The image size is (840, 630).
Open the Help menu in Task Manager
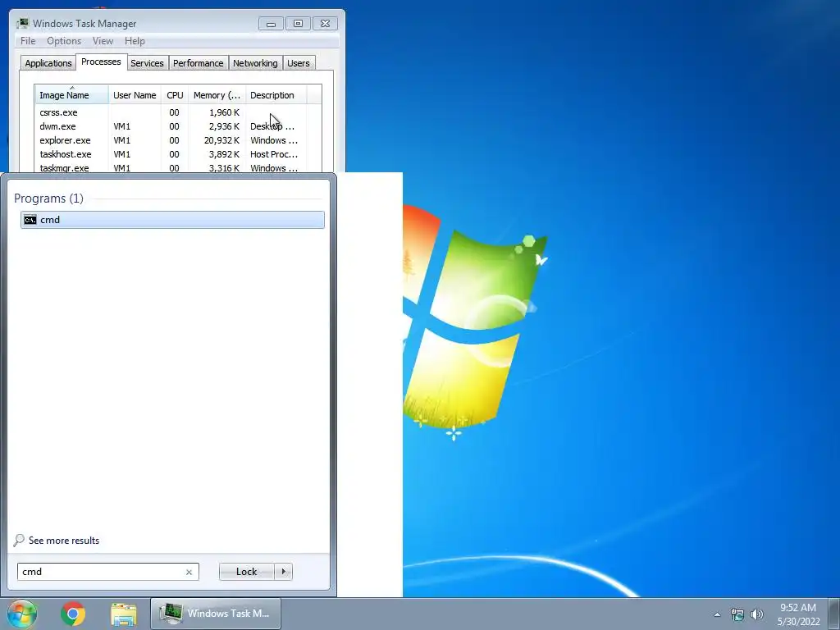[x=135, y=41]
